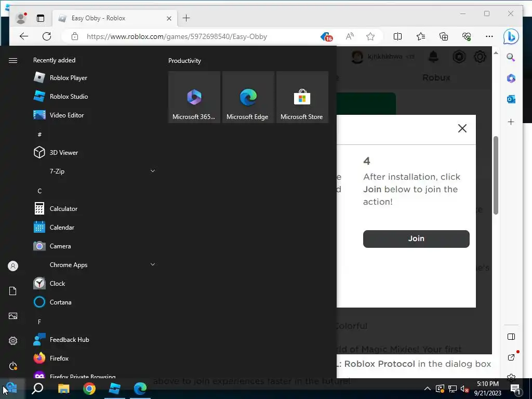Image resolution: width=532 pixels, height=399 pixels.
Task: Open Settings gear in Start sidebar
Action: pyautogui.click(x=13, y=341)
